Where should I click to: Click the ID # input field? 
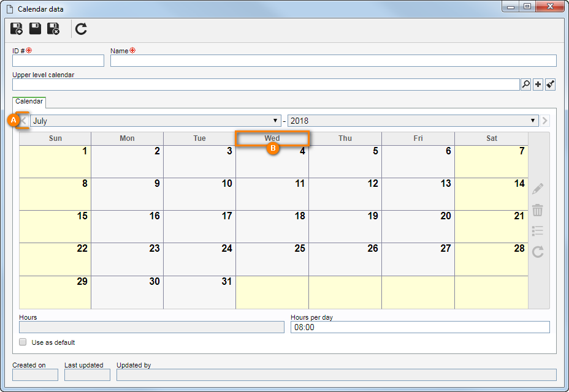(58, 61)
